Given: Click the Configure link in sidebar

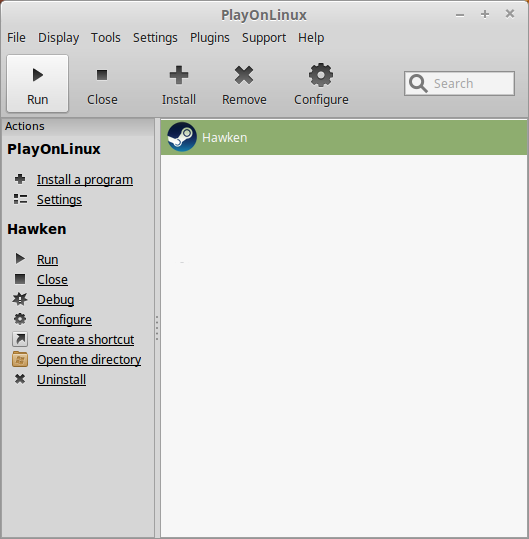Looking at the screenshot, I should 64,320.
